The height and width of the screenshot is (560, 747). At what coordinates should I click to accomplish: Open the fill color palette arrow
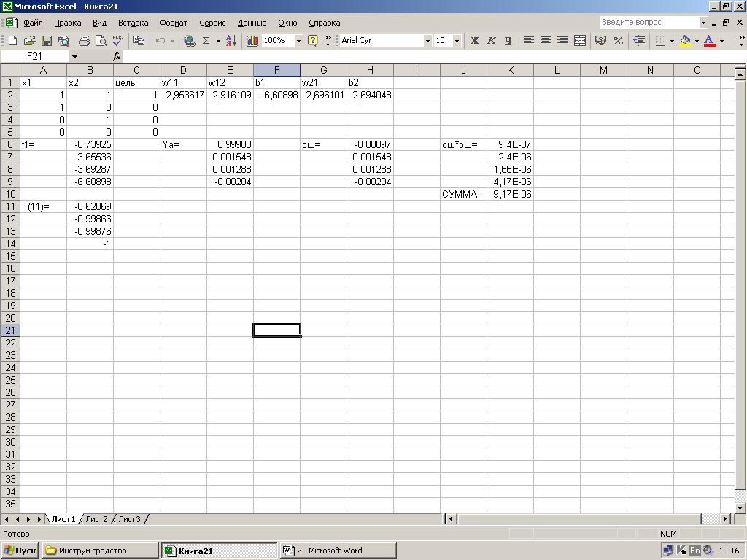697,41
